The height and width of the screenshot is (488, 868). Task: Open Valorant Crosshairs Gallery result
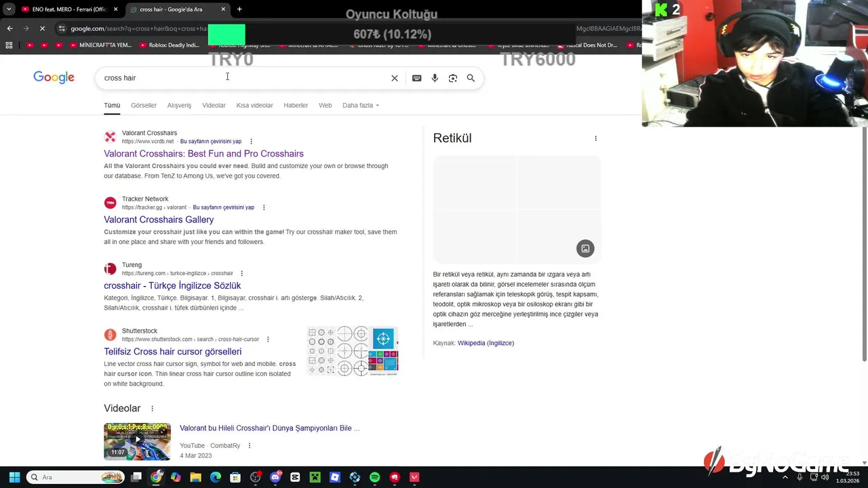(x=159, y=220)
